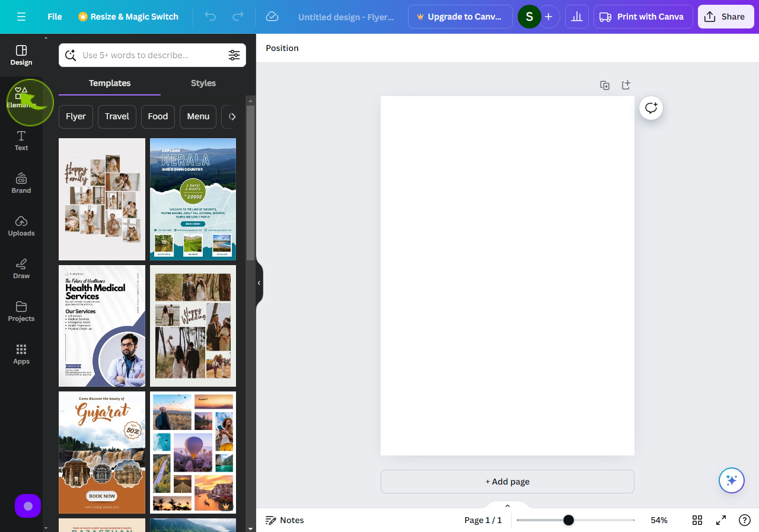Screen dimensions: 759x532
Task: Open the Projects sidebar panel
Action: 21,311
